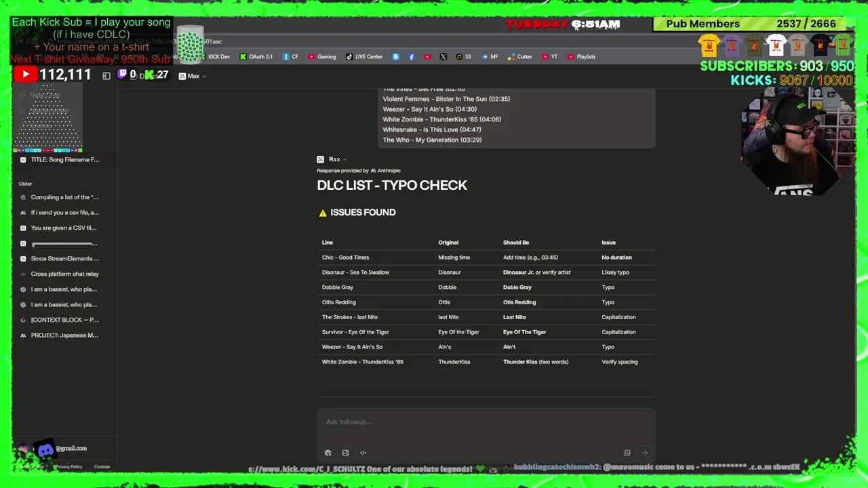Click 'The Who - My Generation (03:29)' line
The height and width of the screenshot is (488, 868).
tap(432, 140)
